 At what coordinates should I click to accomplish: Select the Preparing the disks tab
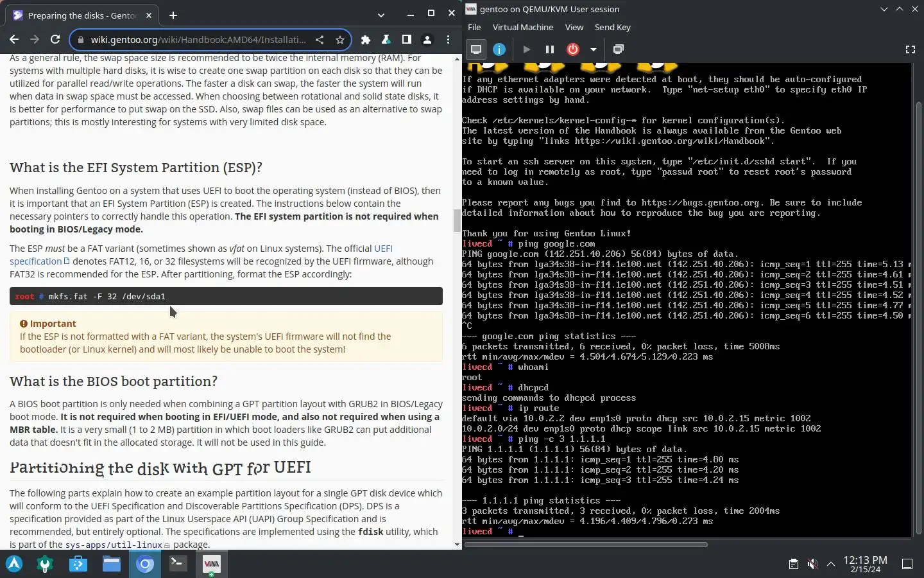point(83,15)
